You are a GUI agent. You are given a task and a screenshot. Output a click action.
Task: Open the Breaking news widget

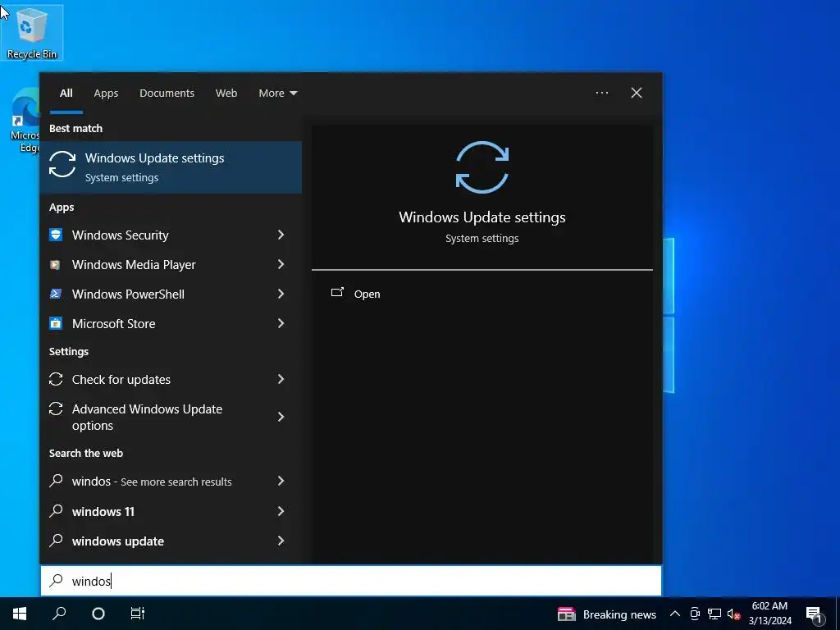point(607,614)
